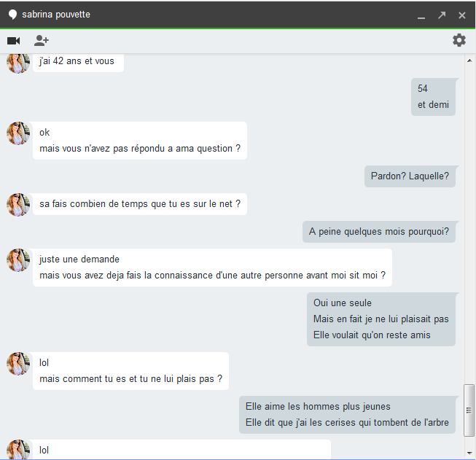Click the Hangouts status bubble in title bar

pos(12,15)
